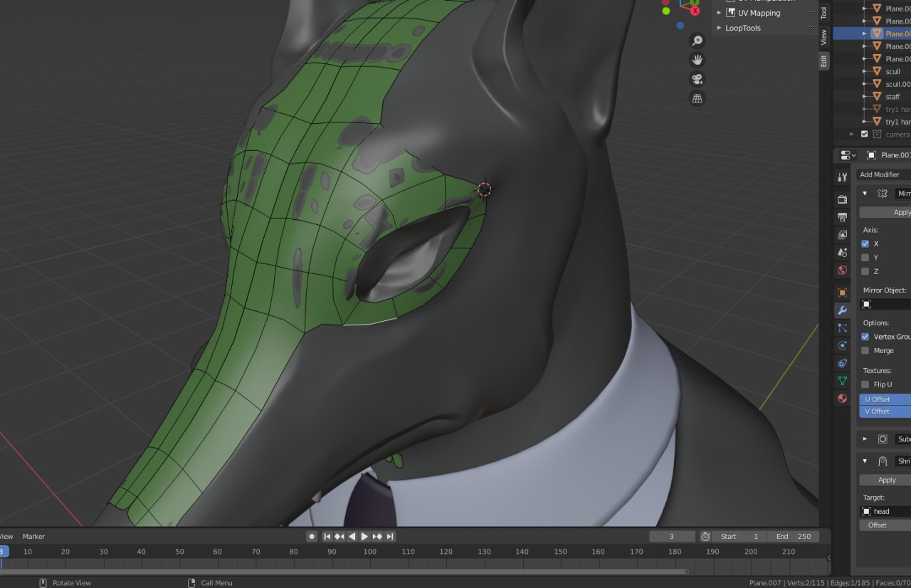This screenshot has width=911, height=588.
Task: Click the End frame field 250
Action: click(x=793, y=536)
